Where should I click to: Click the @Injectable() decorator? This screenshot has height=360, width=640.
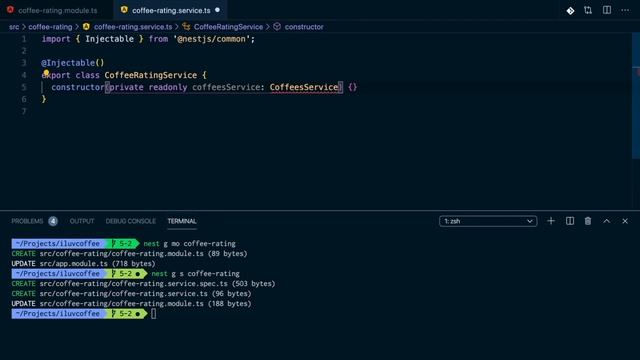[73, 63]
